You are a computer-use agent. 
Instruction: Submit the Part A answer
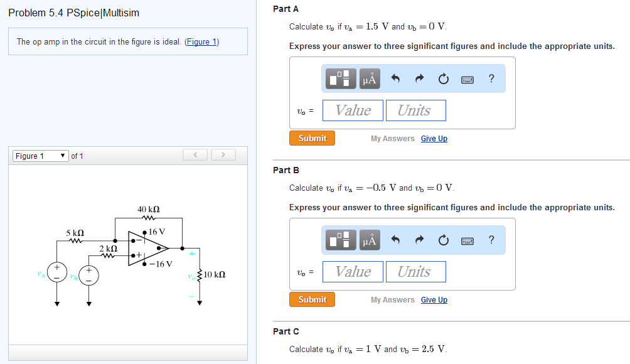click(312, 138)
